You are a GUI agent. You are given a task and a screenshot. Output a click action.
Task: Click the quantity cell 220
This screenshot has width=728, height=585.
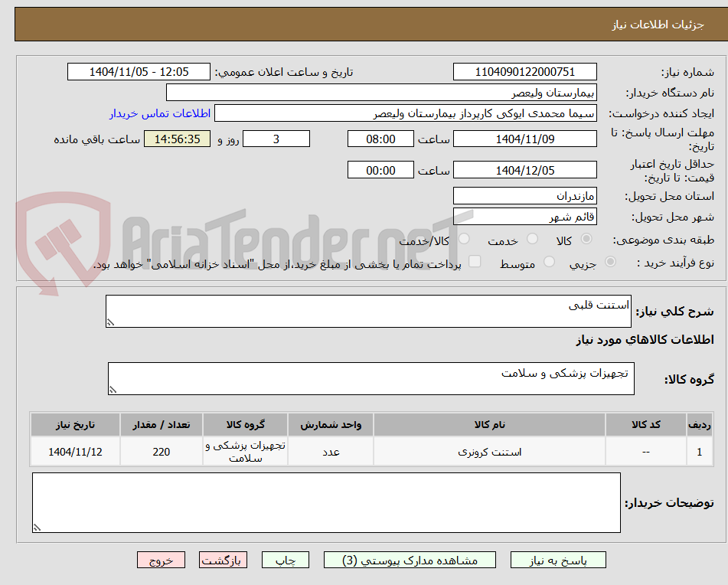click(x=161, y=451)
